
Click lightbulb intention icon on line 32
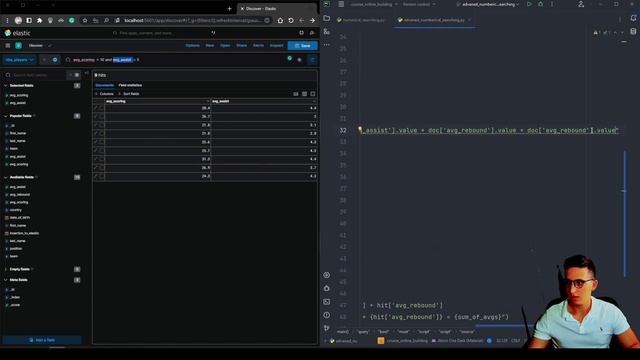pos(360,129)
